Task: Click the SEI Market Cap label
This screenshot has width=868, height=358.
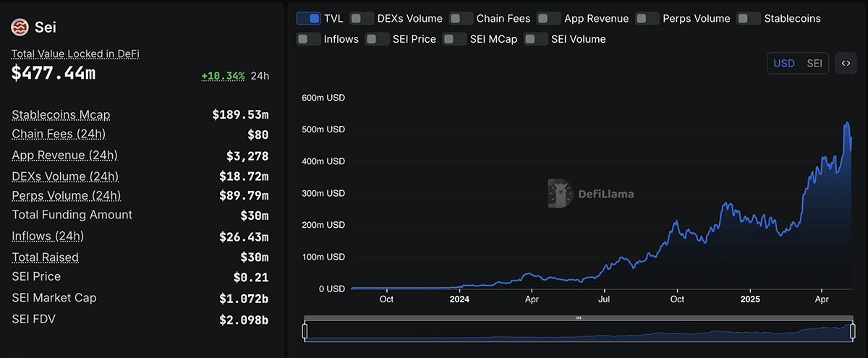Action: click(54, 297)
